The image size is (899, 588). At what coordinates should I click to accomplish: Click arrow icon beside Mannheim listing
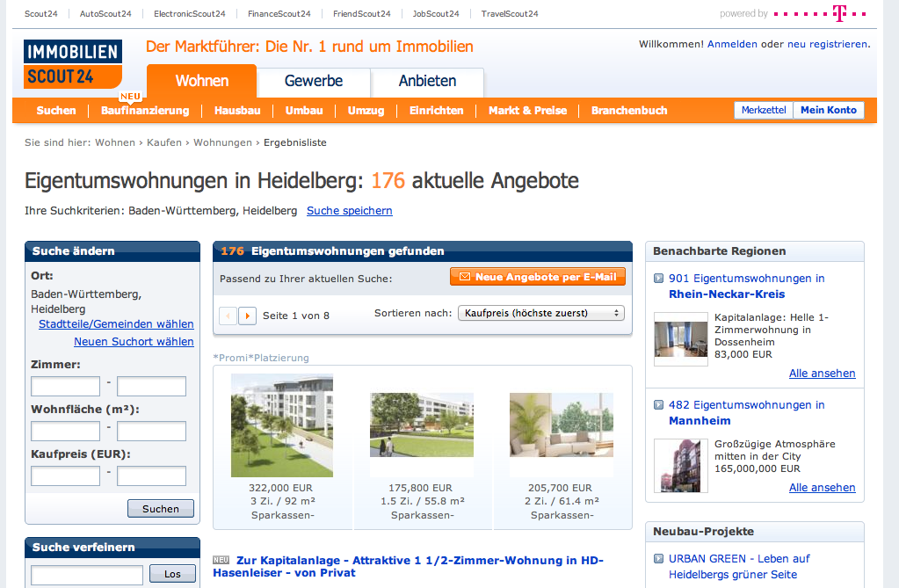click(x=659, y=405)
